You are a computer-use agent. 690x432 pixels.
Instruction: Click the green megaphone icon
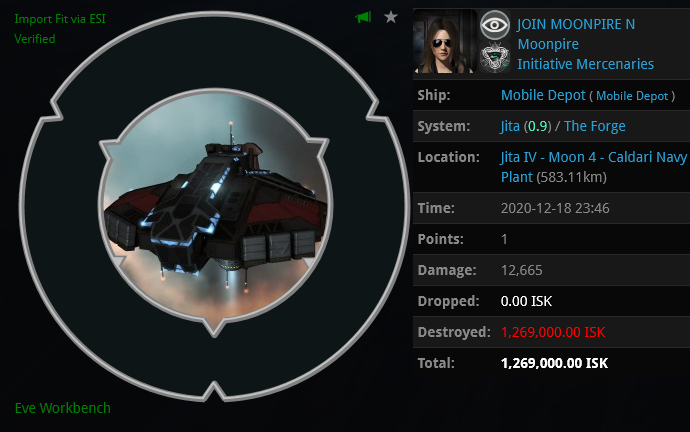(x=363, y=18)
